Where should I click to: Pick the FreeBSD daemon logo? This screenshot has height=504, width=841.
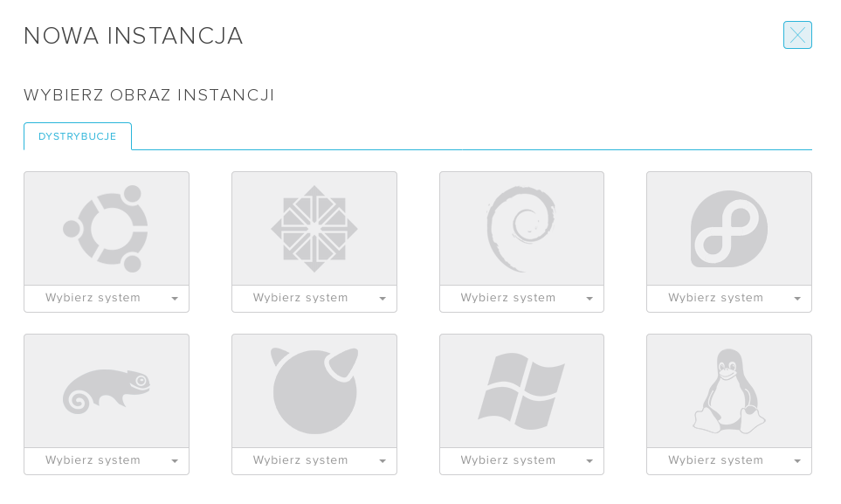point(314,391)
